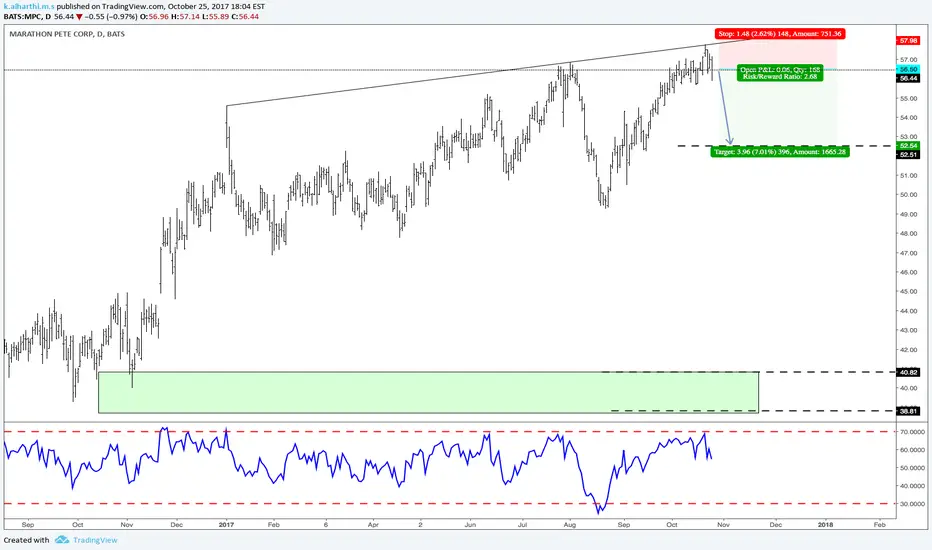Click the 38.81 zone price tag

[x=909, y=411]
